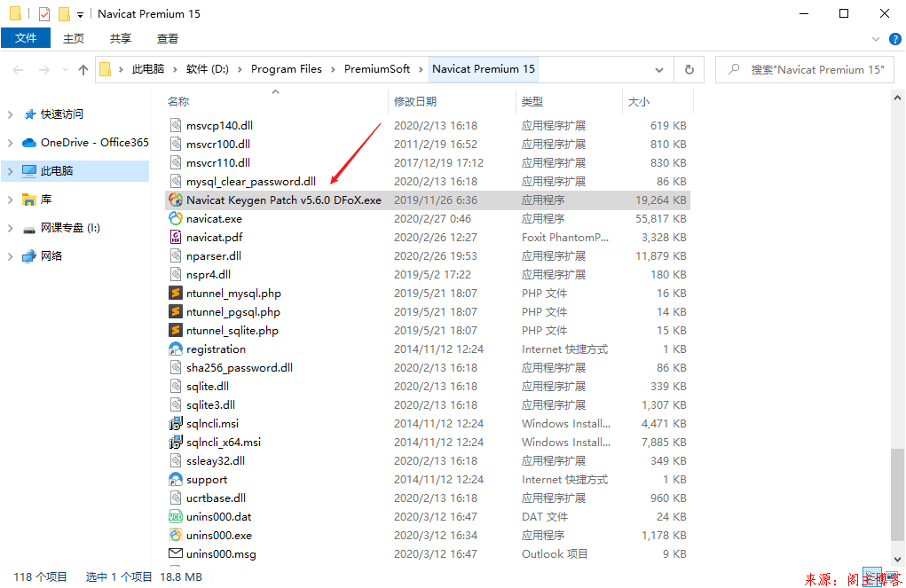Screen dimensions: 906x588
Task: Click the nparser.dll file icon
Action: point(176,255)
